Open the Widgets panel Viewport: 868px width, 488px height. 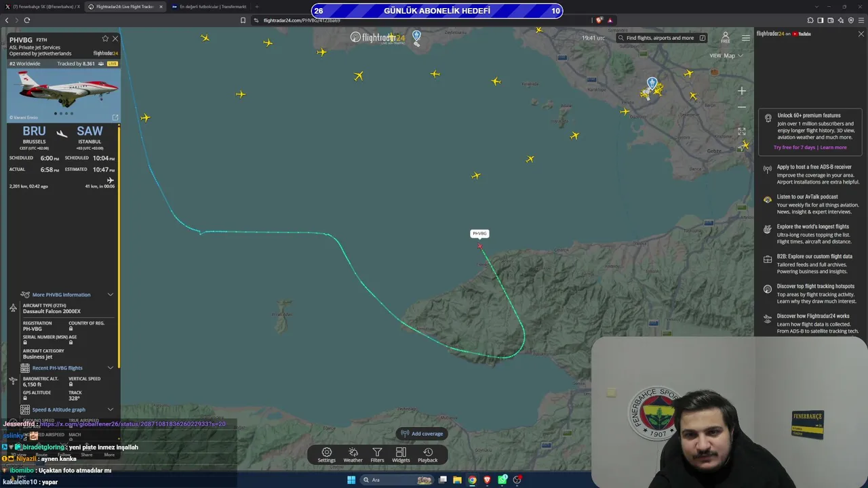(401, 455)
